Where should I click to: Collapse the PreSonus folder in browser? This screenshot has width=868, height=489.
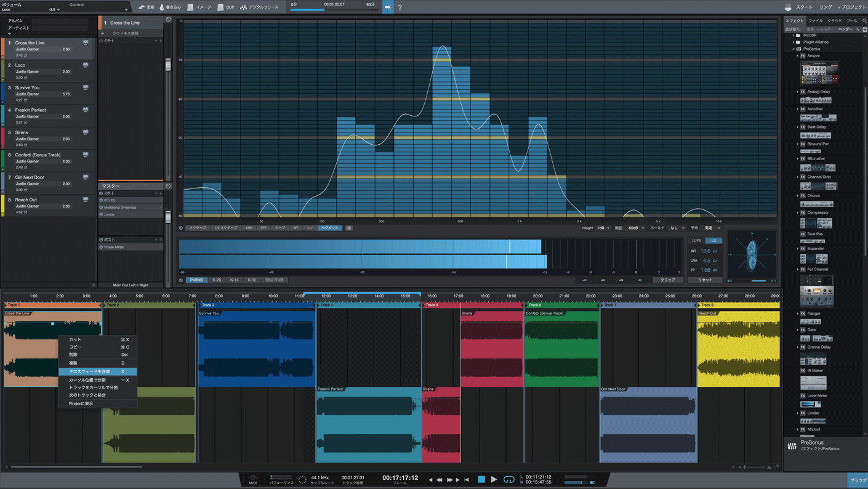(794, 49)
